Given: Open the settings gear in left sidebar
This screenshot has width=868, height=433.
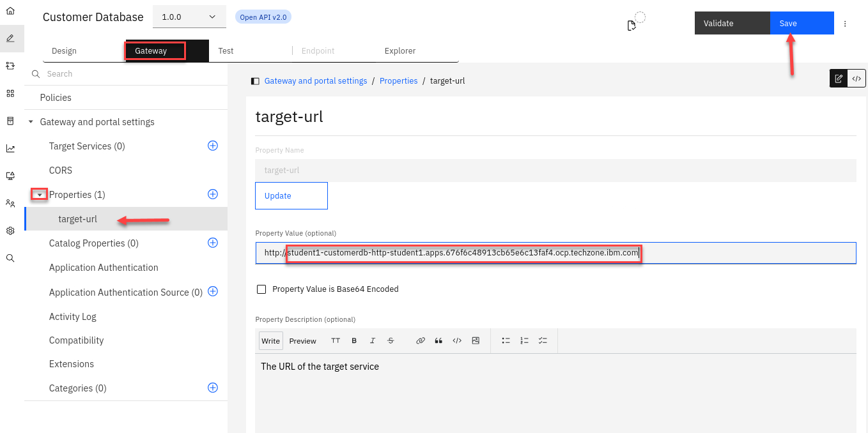Looking at the screenshot, I should pyautogui.click(x=10, y=231).
